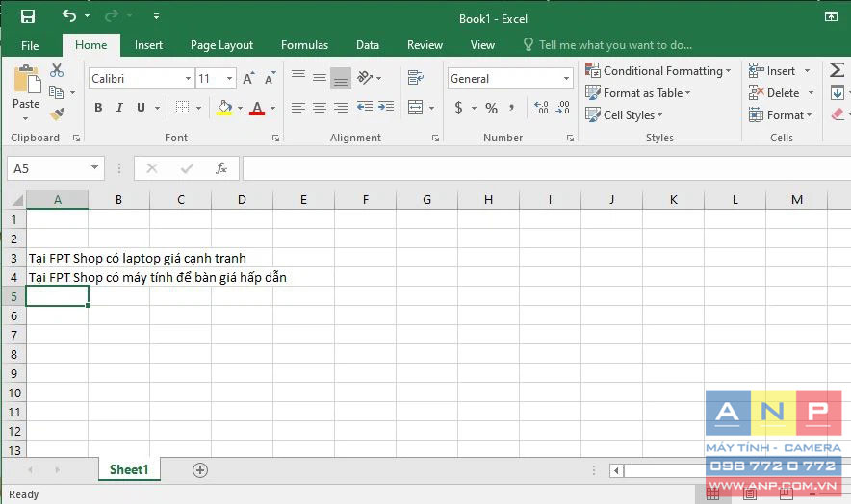This screenshot has height=504, width=851.
Task: Click the Percent Style icon
Action: [x=491, y=108]
